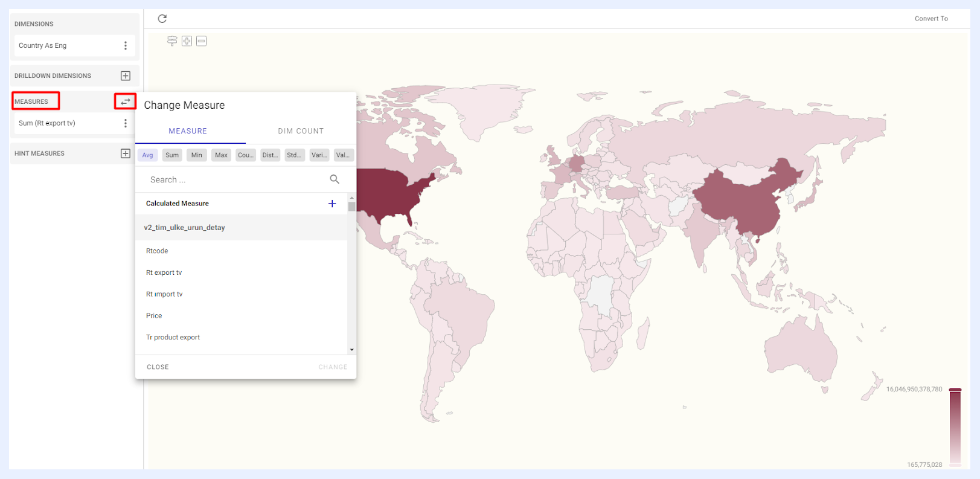980x479 pixels.
Task: Switch to the DIM COUNT tab
Action: click(301, 131)
